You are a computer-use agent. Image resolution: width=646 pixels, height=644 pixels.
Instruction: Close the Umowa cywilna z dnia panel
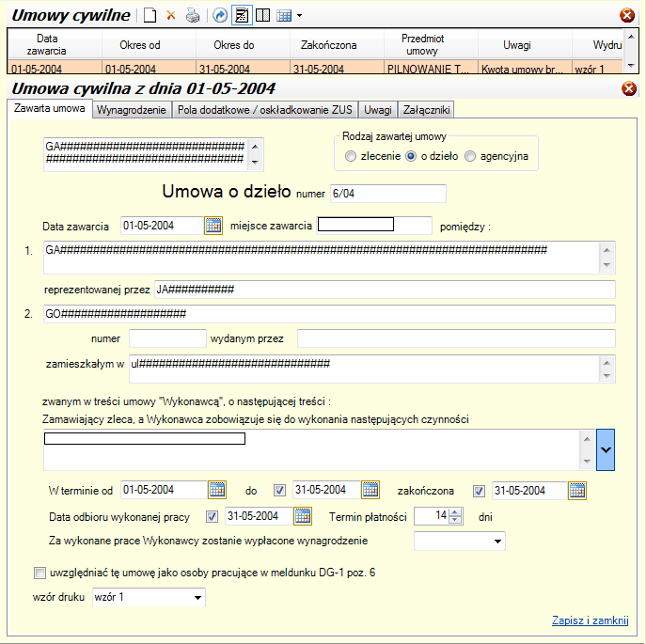[629, 88]
